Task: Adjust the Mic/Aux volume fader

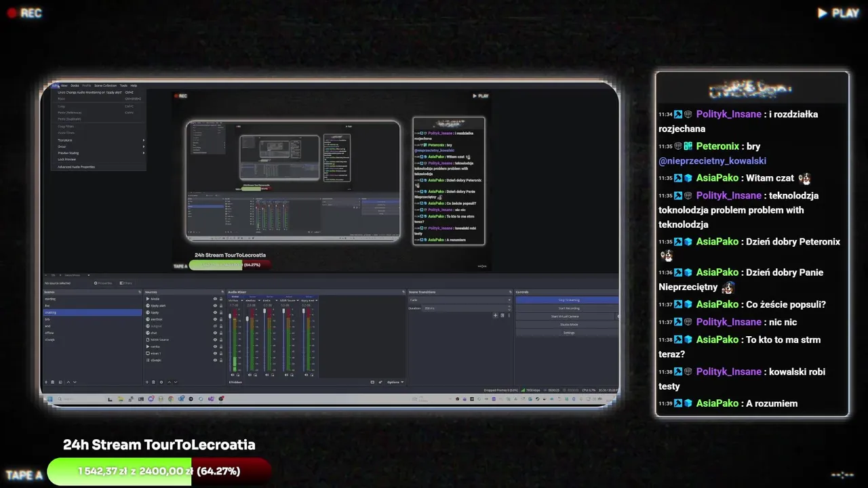Action: point(230,316)
